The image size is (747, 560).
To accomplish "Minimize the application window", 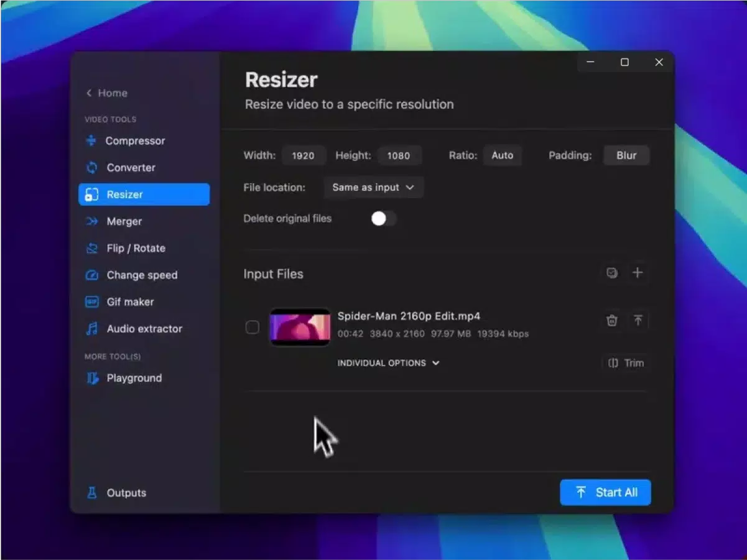I will [x=591, y=62].
